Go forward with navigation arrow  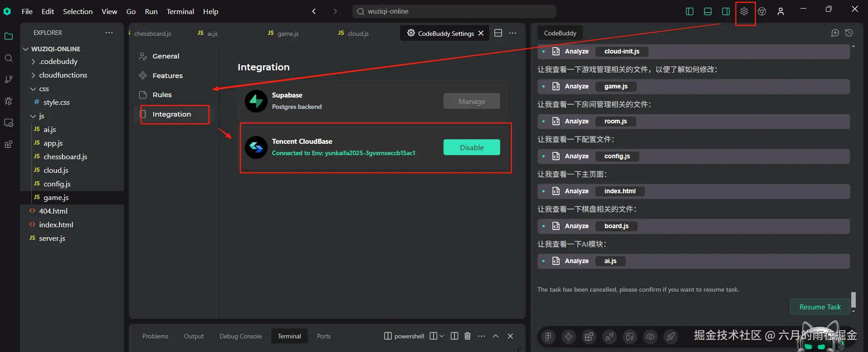tap(335, 11)
